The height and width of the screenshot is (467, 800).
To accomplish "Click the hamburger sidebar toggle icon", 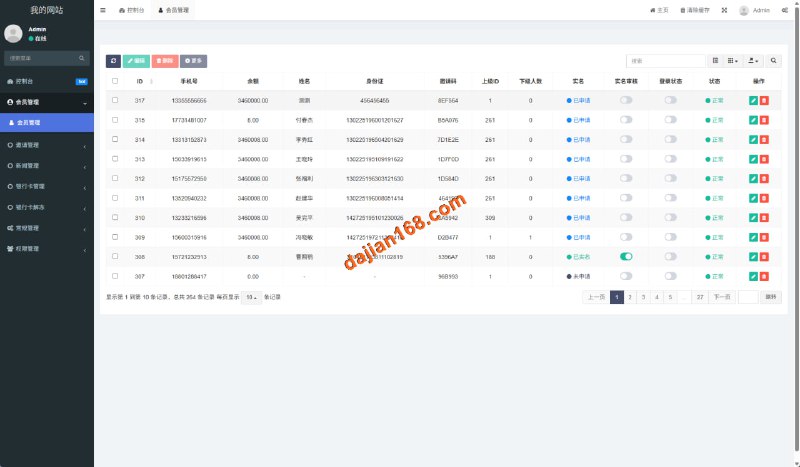I will 103,9.
